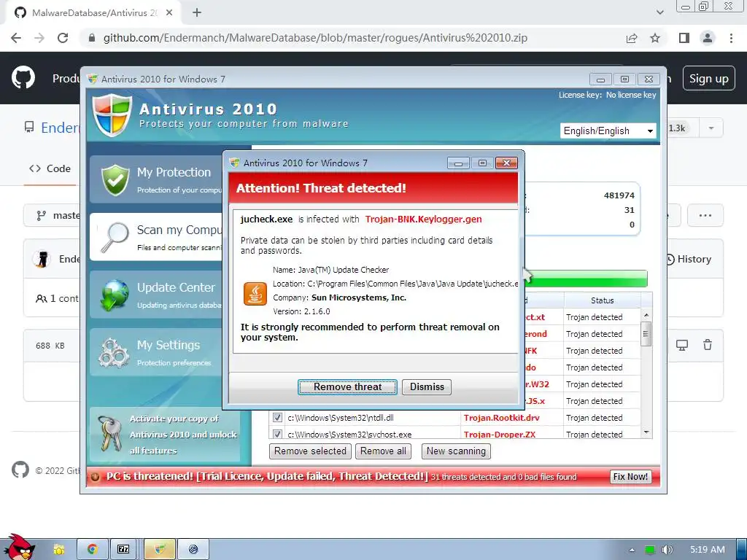
Task: Start New scanning
Action: pyautogui.click(x=456, y=451)
